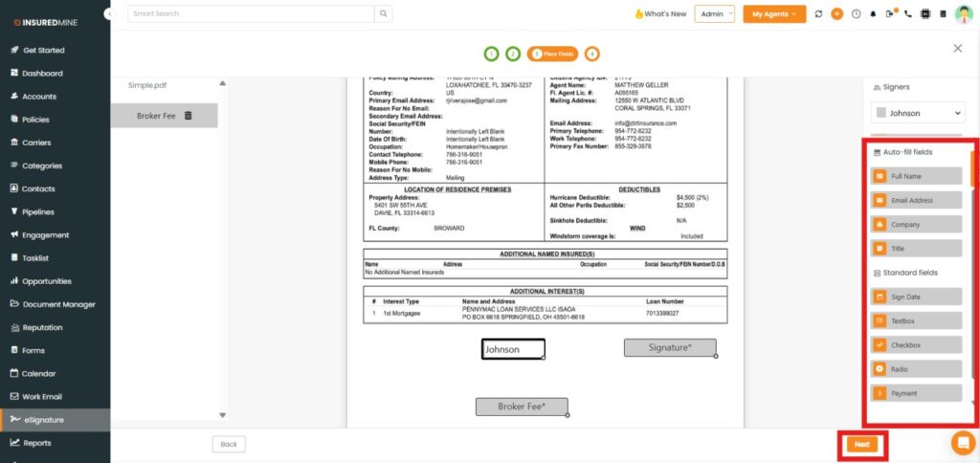This screenshot has height=463, width=980.
Task: Open the orange chat support bubble
Action: point(962,442)
